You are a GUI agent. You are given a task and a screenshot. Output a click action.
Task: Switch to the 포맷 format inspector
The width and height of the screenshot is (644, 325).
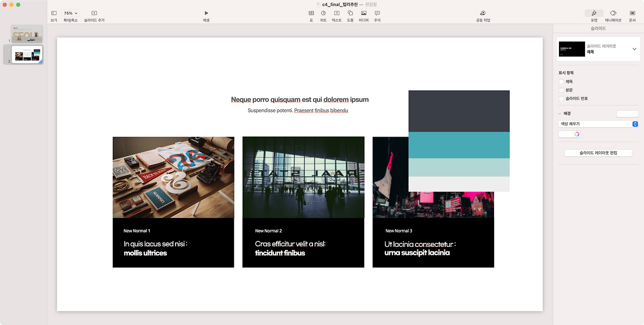pos(594,13)
